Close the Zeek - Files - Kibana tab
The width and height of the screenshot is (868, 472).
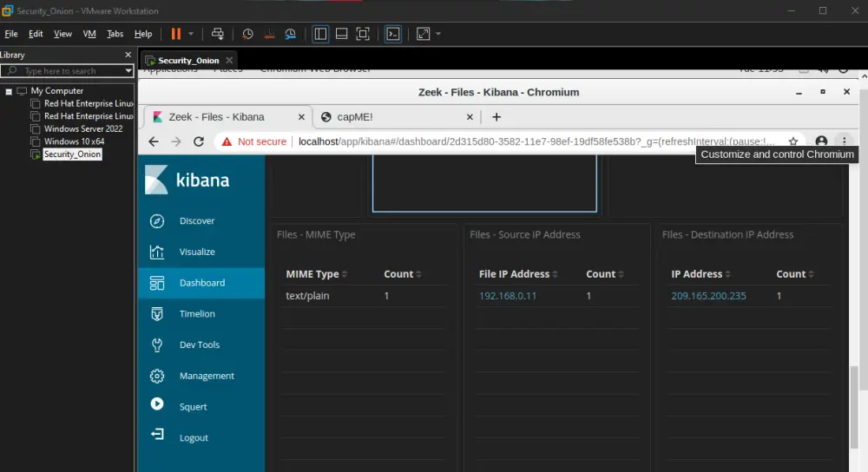(x=301, y=117)
